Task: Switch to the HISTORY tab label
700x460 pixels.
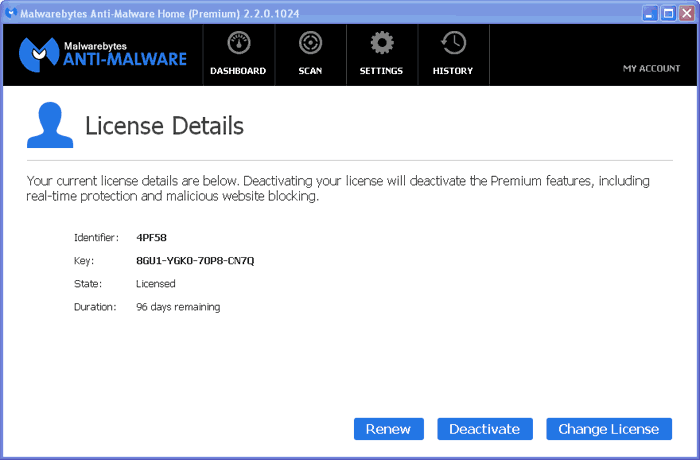Action: click(x=453, y=71)
